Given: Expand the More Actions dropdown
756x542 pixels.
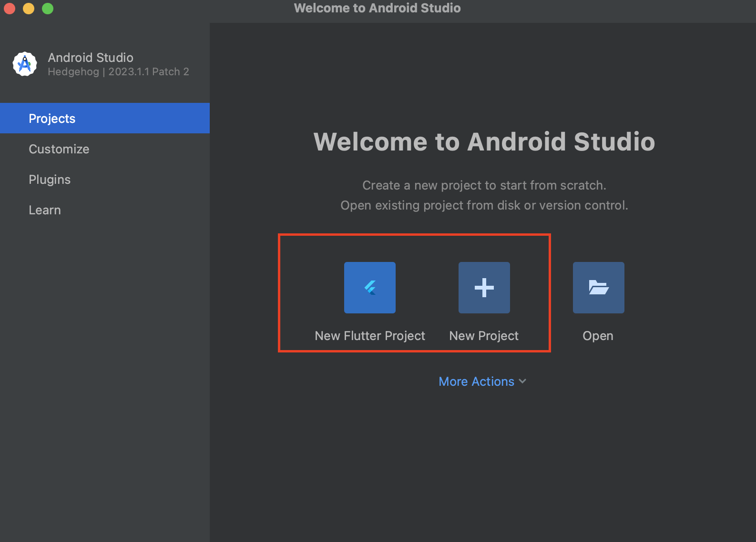Looking at the screenshot, I should pyautogui.click(x=482, y=381).
